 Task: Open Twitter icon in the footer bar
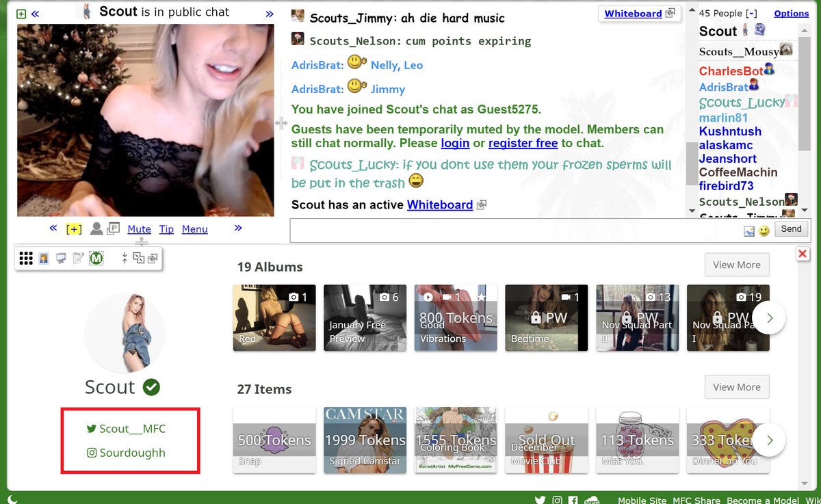[540, 500]
